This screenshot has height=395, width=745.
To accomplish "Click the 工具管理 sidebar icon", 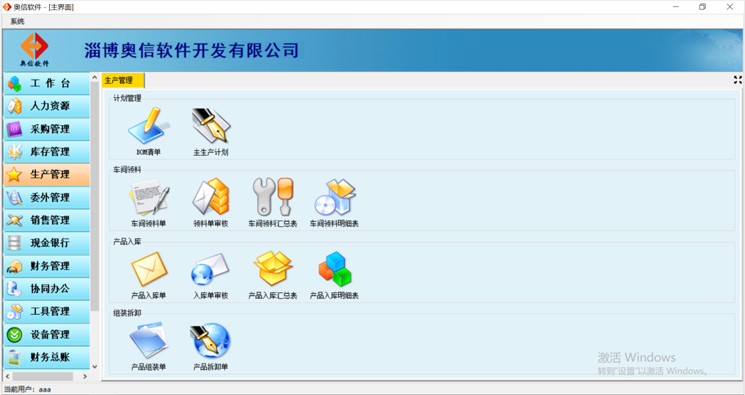I will 14,312.
